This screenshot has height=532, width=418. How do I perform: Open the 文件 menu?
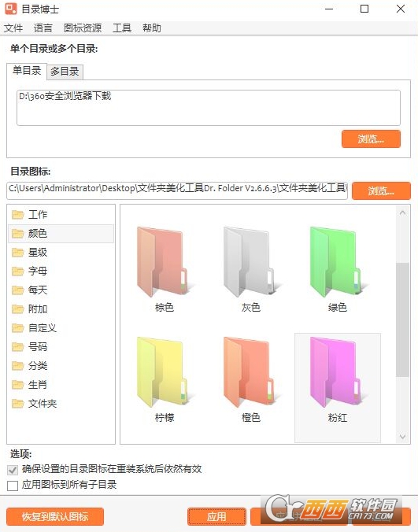coord(13,28)
